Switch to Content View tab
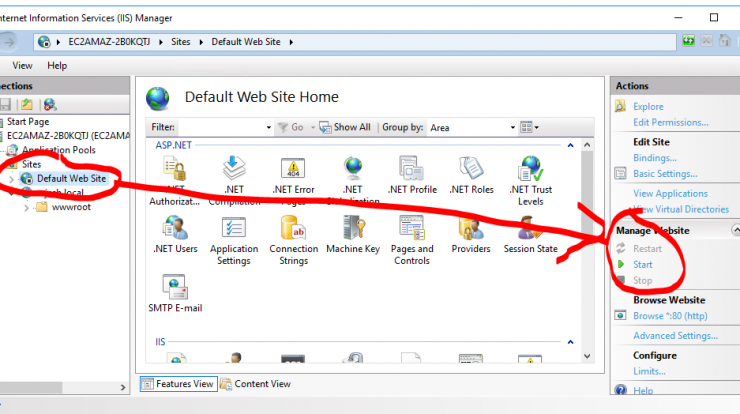The image size is (740, 414). tap(255, 384)
